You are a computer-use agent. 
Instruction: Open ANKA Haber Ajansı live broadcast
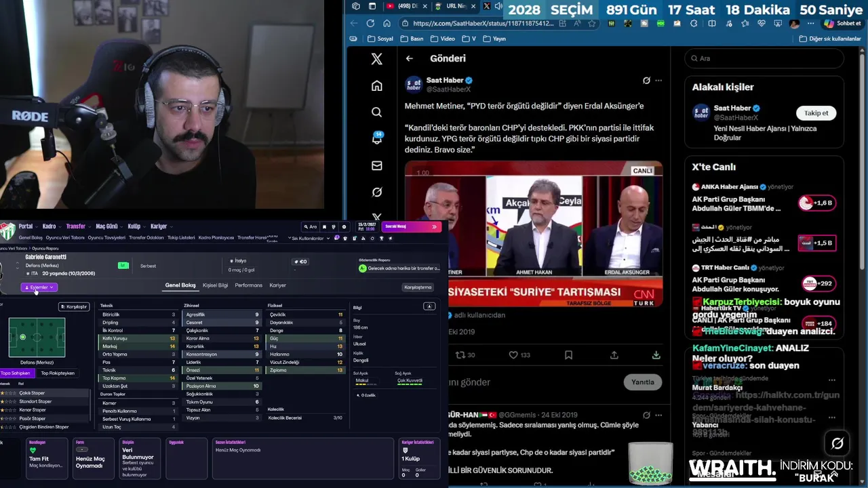[x=764, y=198]
